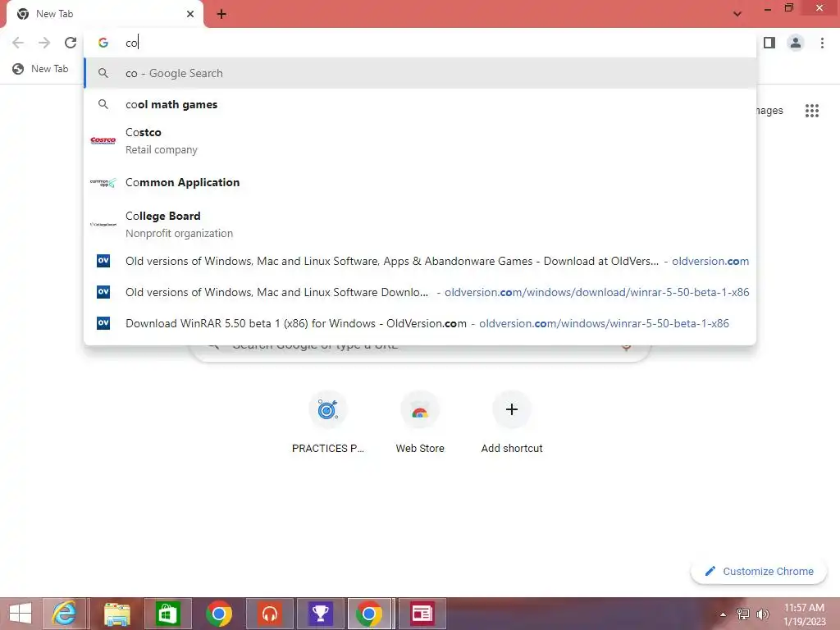Open the red news app in taskbar

[422, 614]
